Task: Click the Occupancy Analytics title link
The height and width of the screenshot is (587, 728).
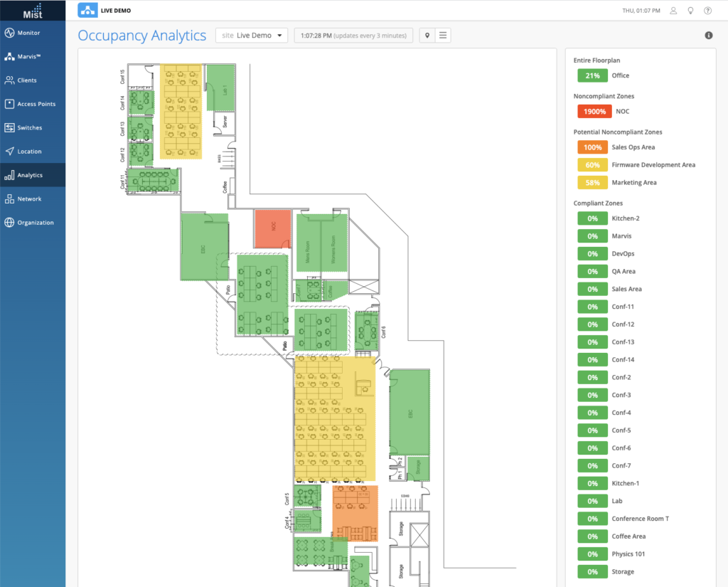Action: pyautogui.click(x=141, y=35)
